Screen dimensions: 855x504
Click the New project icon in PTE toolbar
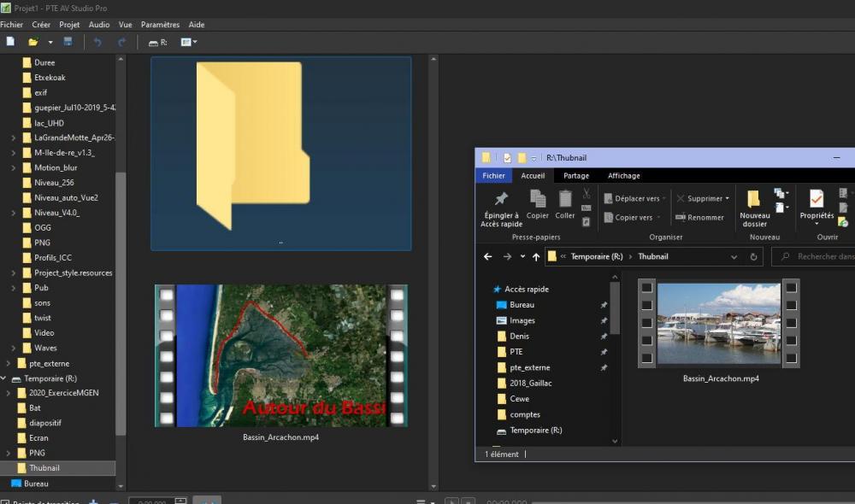[10, 42]
